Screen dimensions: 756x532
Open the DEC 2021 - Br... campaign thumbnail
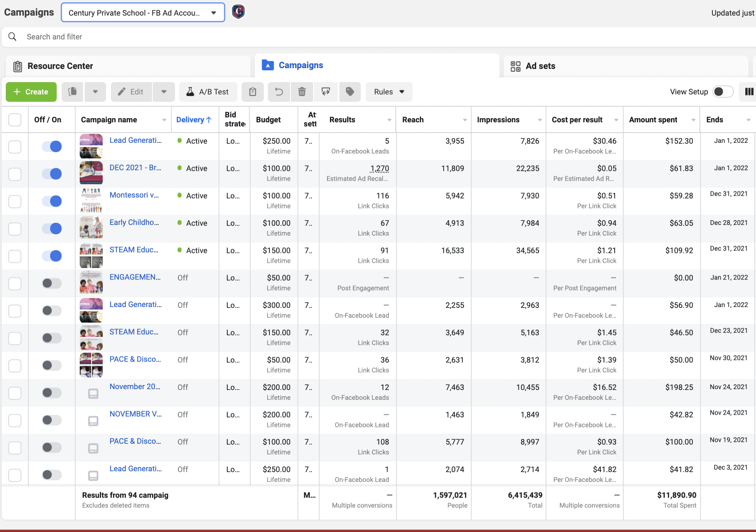click(x=91, y=172)
